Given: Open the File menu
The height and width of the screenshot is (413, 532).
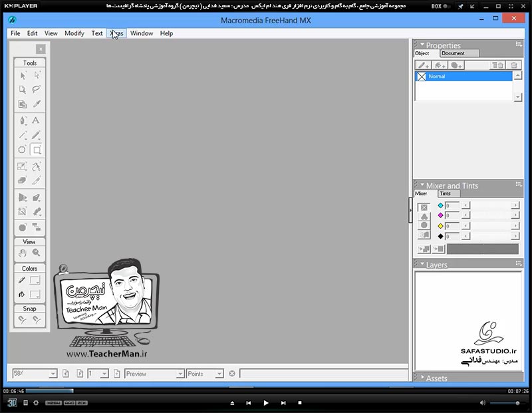Looking at the screenshot, I should point(15,33).
